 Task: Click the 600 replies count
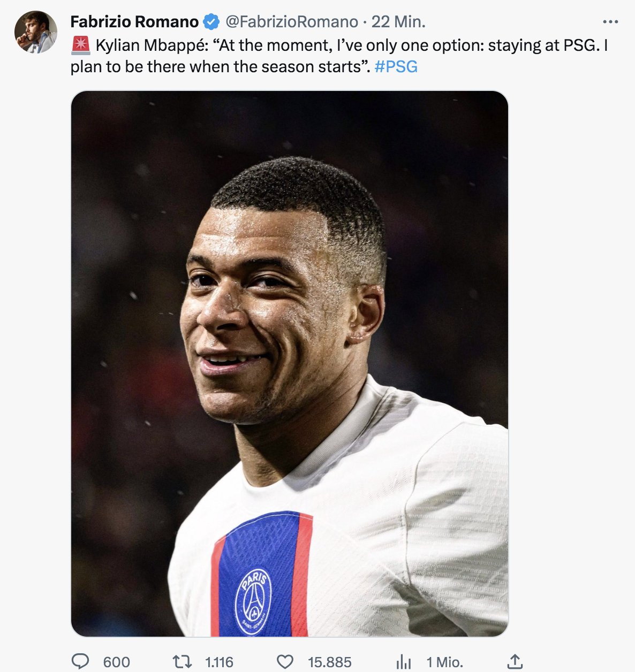[x=116, y=662]
